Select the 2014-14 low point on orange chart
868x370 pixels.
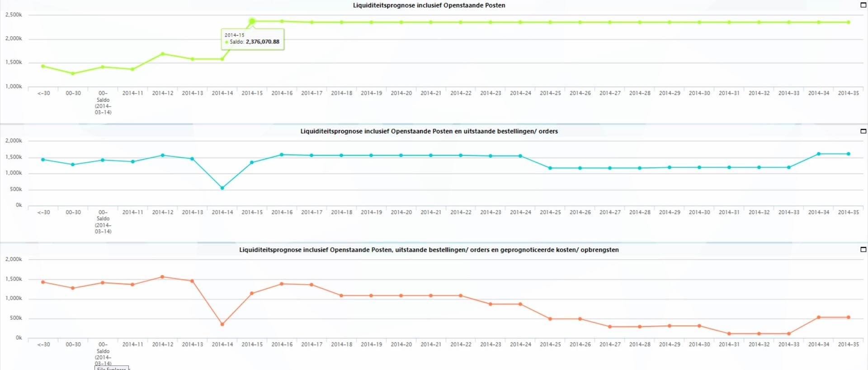point(222,324)
